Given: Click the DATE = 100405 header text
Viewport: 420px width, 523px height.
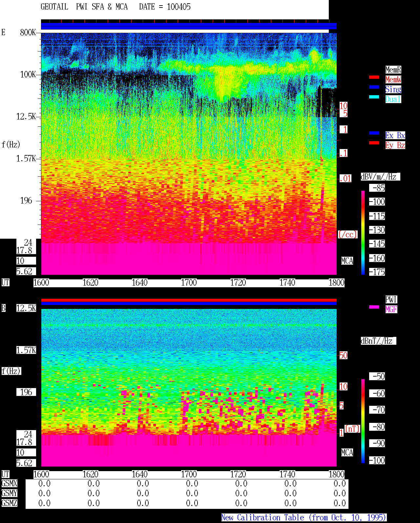Looking at the screenshot, I should pyautogui.click(x=165, y=7).
